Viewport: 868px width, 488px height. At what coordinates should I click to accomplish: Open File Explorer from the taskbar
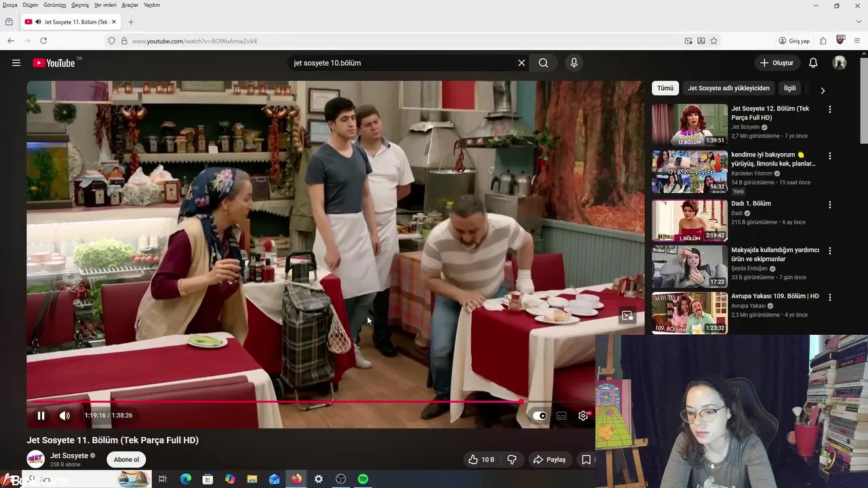(252, 479)
